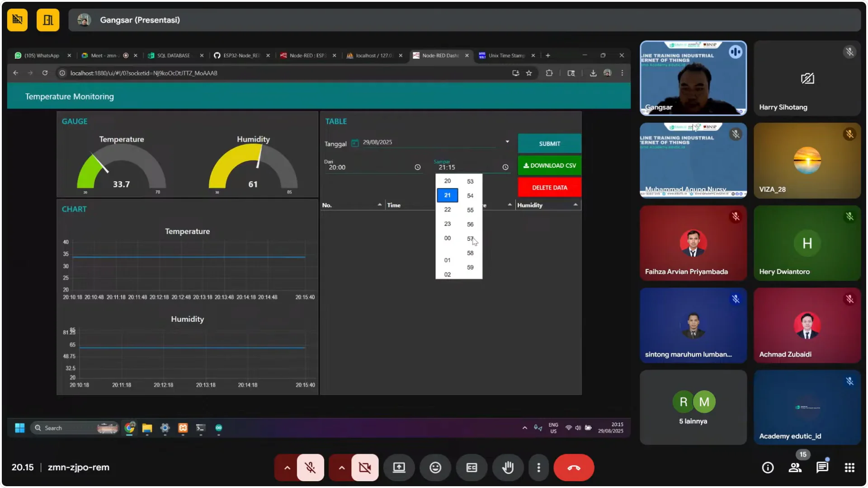Raise hand in the meeting
Viewport: 868px width, 488px height.
[x=508, y=468]
